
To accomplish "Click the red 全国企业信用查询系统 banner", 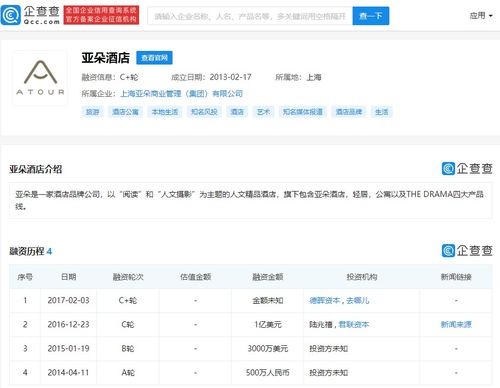I will [101, 15].
